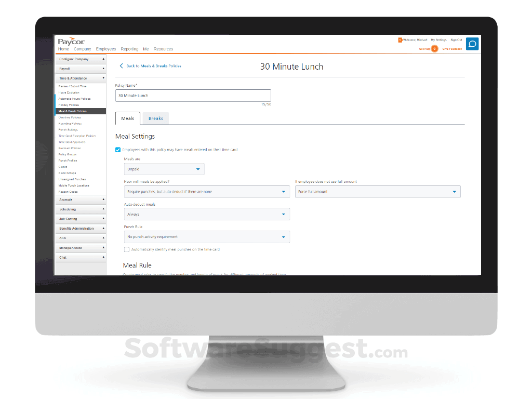Open the blue chat bubble widget
Viewport: 532px width, 399px height.
472,44
